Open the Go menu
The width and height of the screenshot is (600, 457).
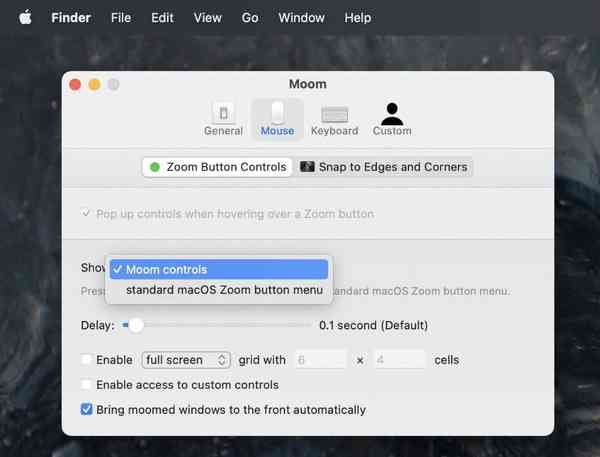click(250, 18)
